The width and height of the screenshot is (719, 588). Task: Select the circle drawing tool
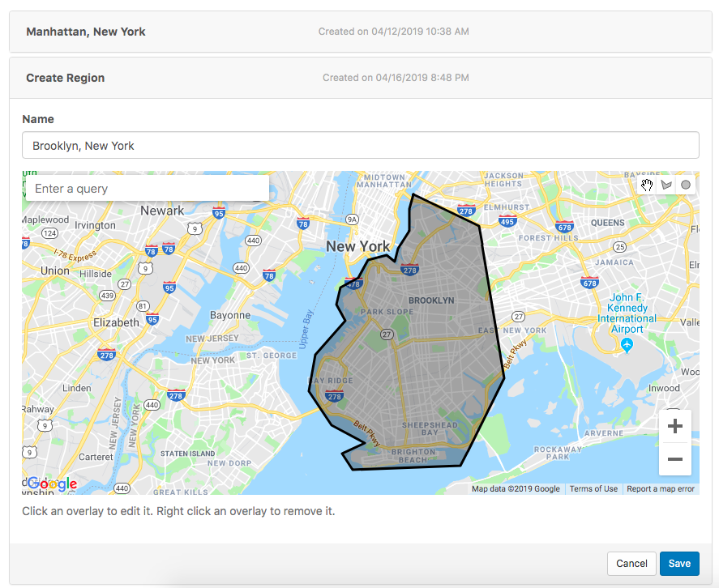click(686, 185)
